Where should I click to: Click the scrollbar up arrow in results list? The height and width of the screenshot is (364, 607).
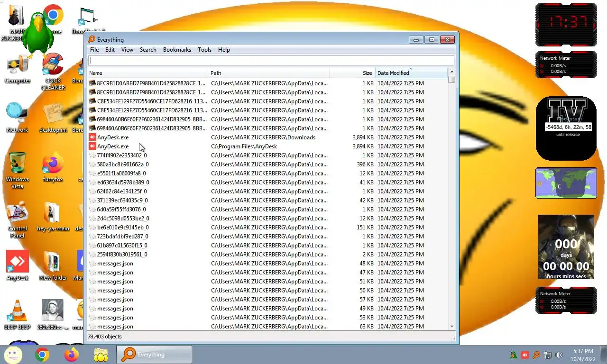click(451, 72)
